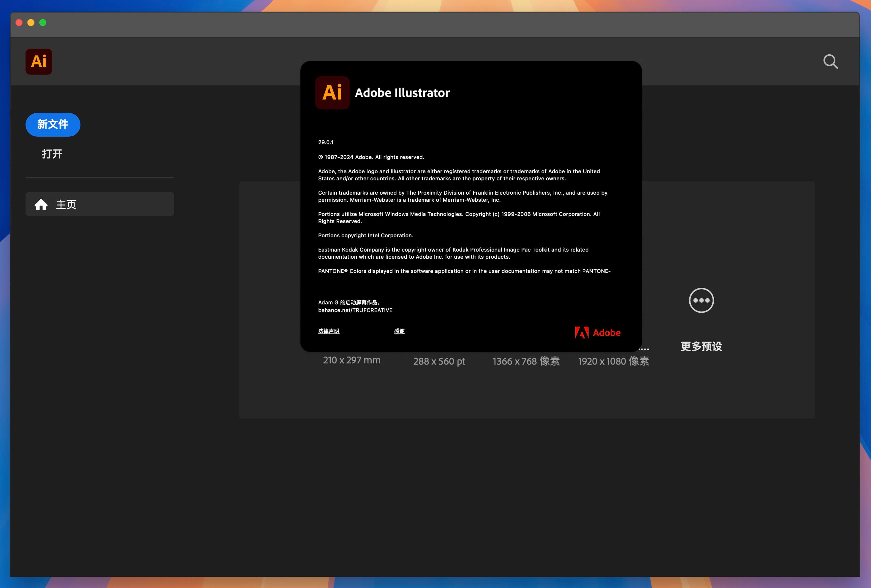Select the 1366 x 768 像素 preset

click(x=526, y=361)
